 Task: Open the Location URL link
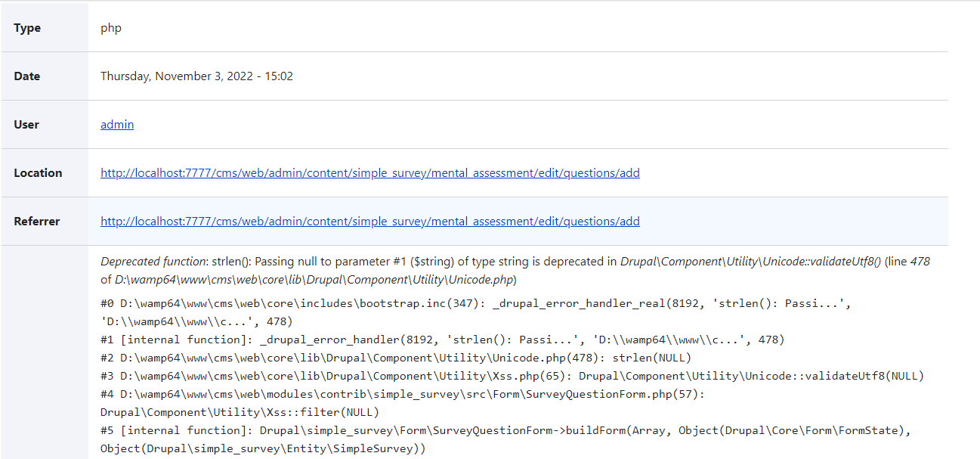pyautogui.click(x=370, y=173)
